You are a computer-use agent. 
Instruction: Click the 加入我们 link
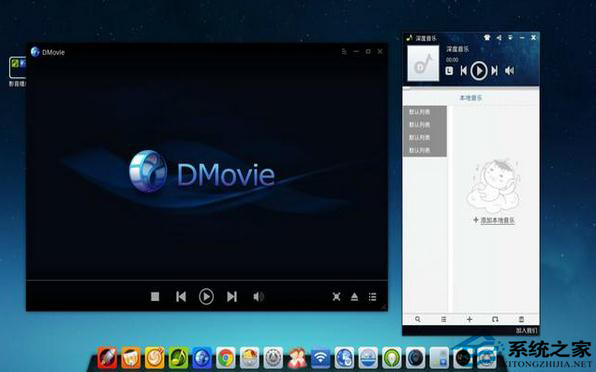(527, 331)
